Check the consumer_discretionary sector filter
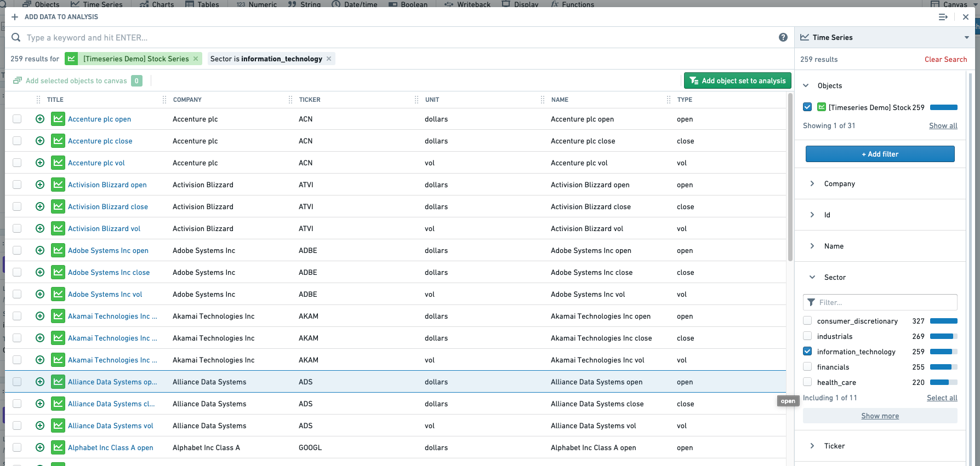Screen dimensions: 980x466 pyautogui.click(x=807, y=321)
